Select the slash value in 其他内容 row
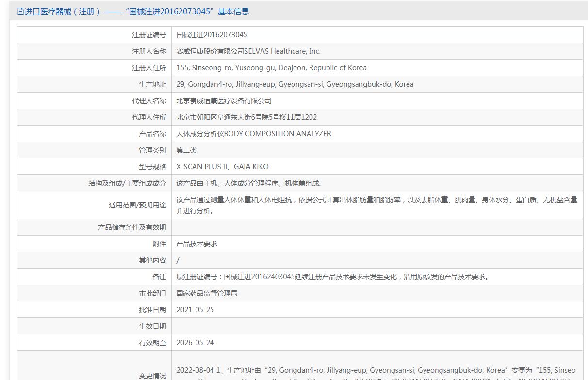Image resolution: width=588 pixels, height=380 pixels. (178, 260)
